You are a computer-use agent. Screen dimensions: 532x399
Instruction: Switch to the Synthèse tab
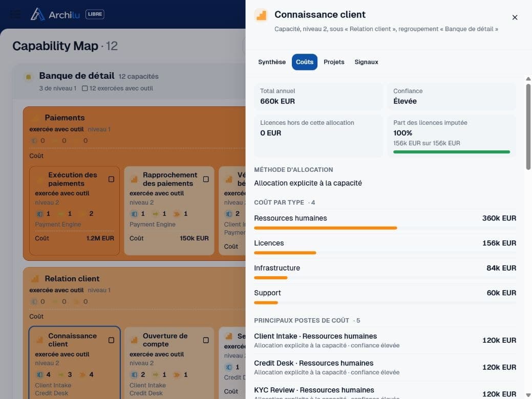pos(272,62)
